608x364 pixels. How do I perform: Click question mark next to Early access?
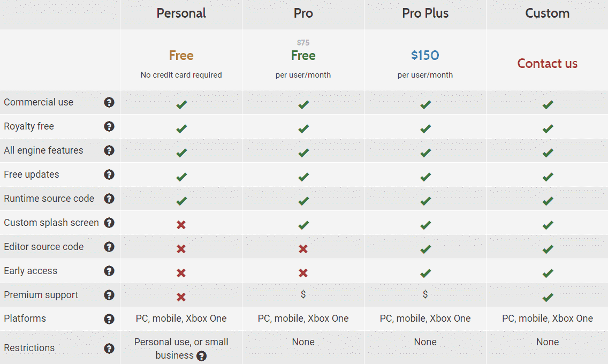109,271
